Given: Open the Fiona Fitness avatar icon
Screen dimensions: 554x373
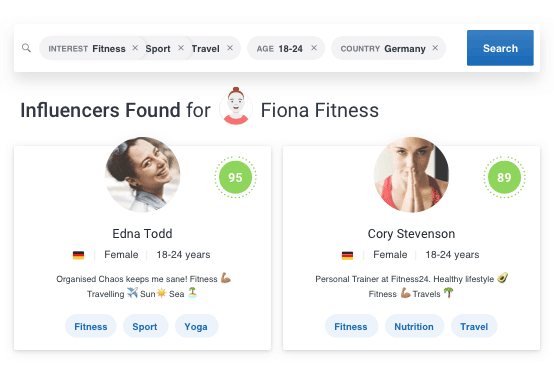Looking at the screenshot, I should (236, 106).
